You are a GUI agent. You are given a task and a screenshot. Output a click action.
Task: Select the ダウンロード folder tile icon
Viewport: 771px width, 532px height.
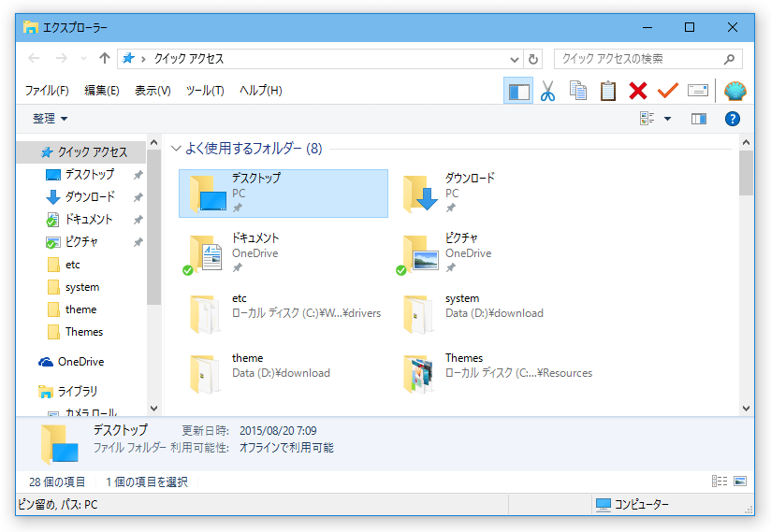[x=421, y=194]
